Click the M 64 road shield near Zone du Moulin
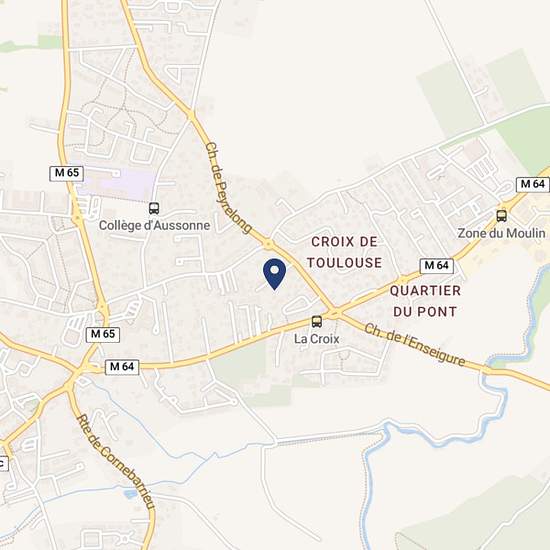Viewport: 550px width, 550px height. tap(532, 185)
